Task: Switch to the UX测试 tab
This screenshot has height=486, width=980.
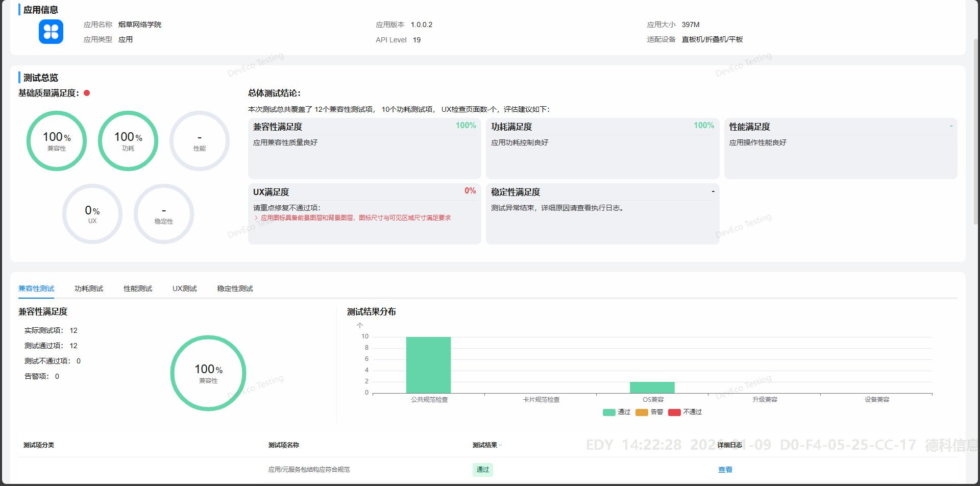Action: coord(185,288)
